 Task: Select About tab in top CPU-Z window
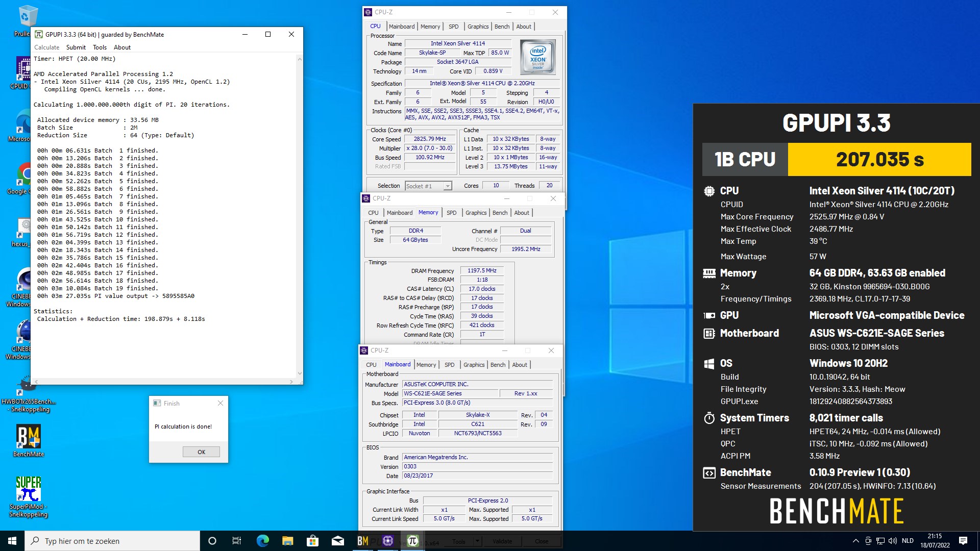[524, 27]
